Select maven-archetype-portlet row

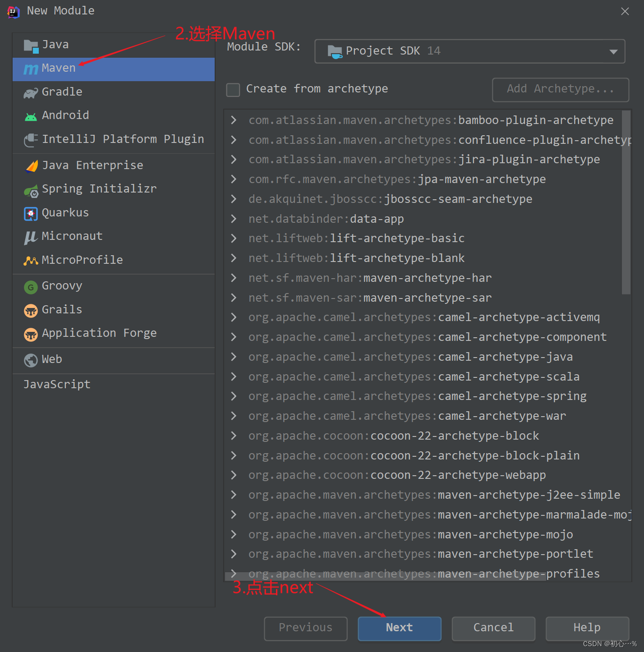click(428, 554)
